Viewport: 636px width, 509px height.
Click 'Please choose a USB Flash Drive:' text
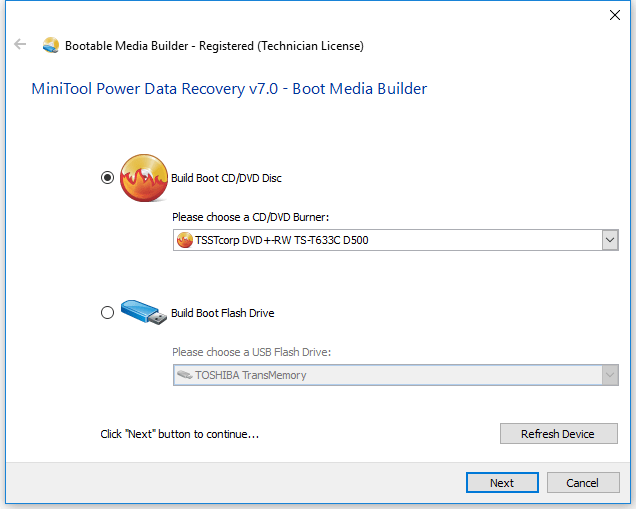tap(251, 352)
